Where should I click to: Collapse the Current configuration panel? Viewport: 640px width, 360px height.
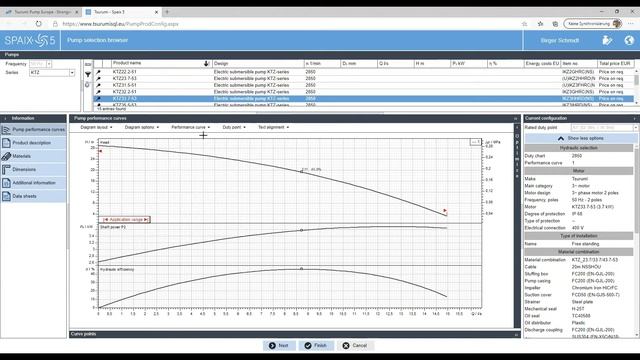click(x=634, y=118)
